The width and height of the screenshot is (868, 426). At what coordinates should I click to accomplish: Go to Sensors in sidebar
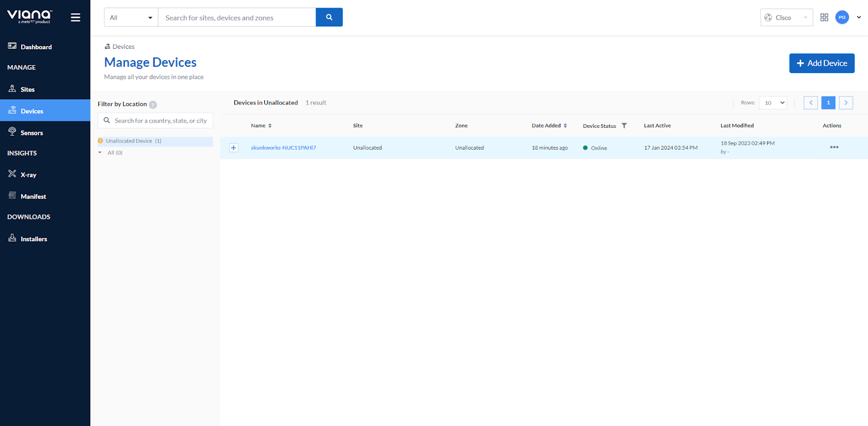[x=31, y=133]
